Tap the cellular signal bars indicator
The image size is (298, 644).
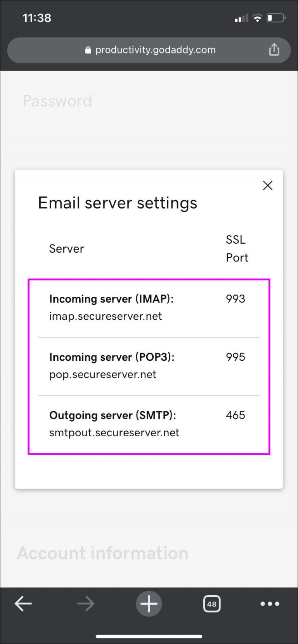coord(241,17)
